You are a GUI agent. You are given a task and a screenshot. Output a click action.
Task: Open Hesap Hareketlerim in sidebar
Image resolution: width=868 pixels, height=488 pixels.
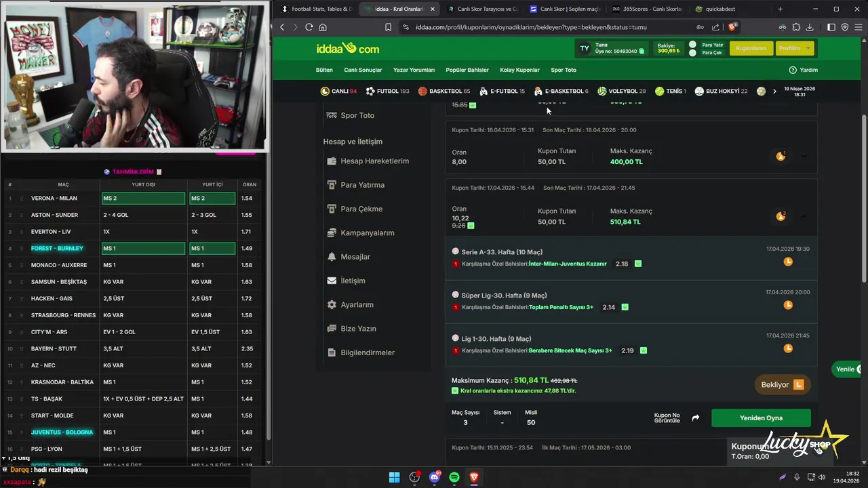point(374,161)
